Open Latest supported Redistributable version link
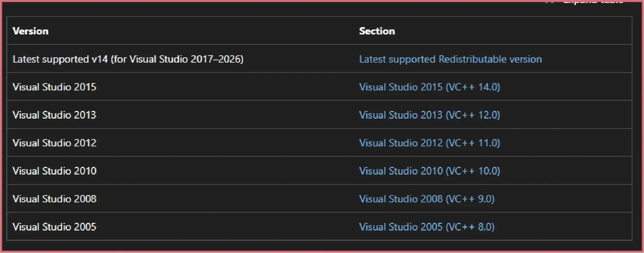 coord(450,59)
